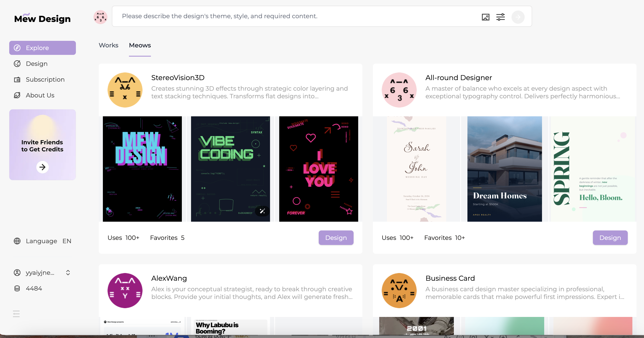Open the Mew Design presents slide thumbnail
Screen dimensions: 644x338
[x=142, y=326]
